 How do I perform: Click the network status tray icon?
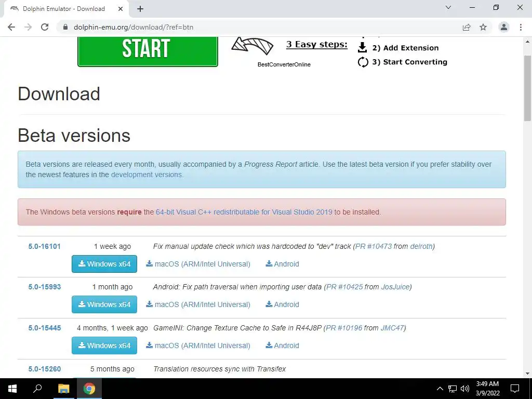(453, 389)
